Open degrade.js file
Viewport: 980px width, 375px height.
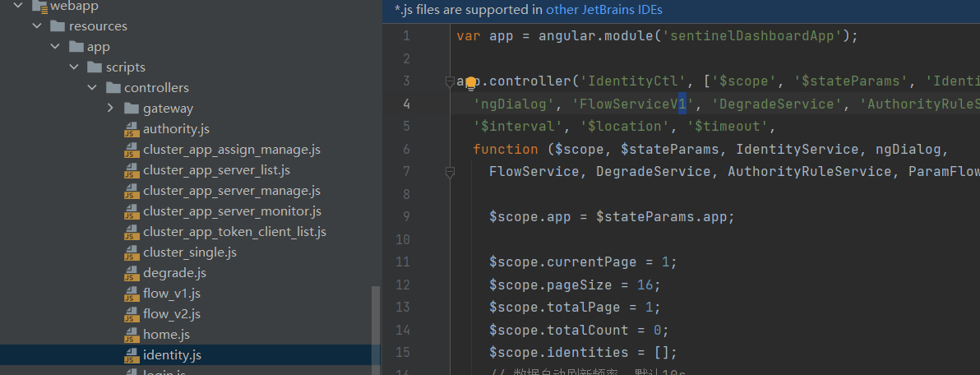click(174, 274)
